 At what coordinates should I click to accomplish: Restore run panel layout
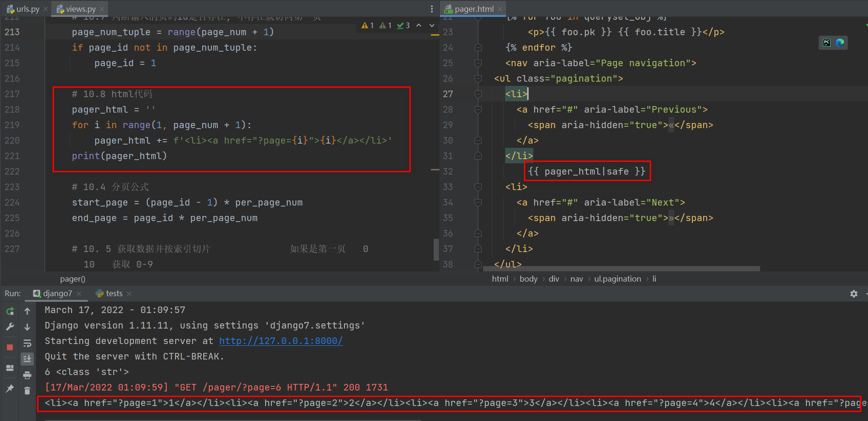(x=10, y=368)
